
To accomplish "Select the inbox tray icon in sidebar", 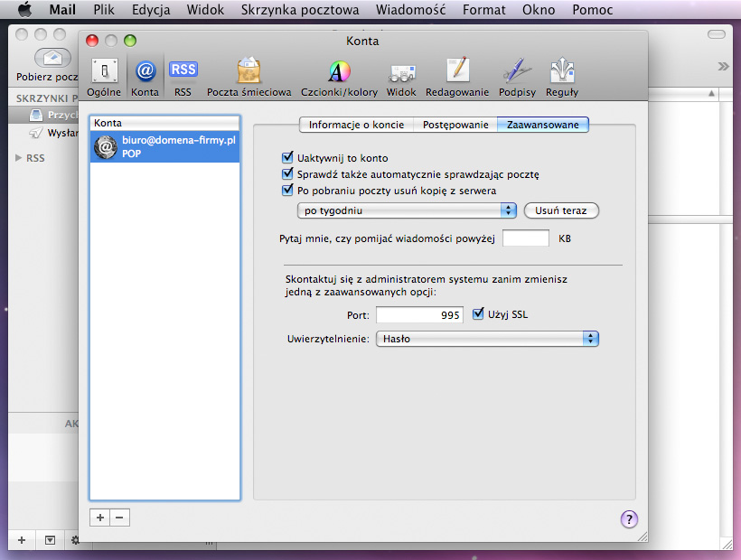I will coord(36,115).
